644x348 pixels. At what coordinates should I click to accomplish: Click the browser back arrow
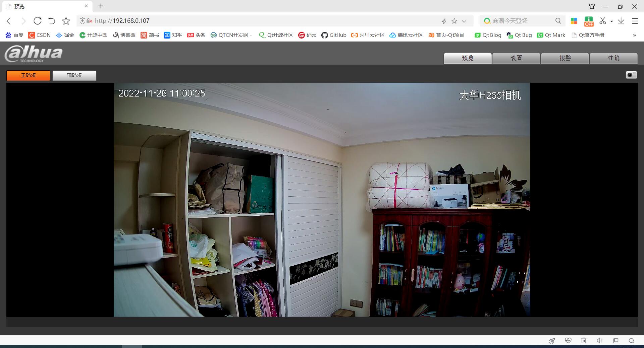coord(9,21)
